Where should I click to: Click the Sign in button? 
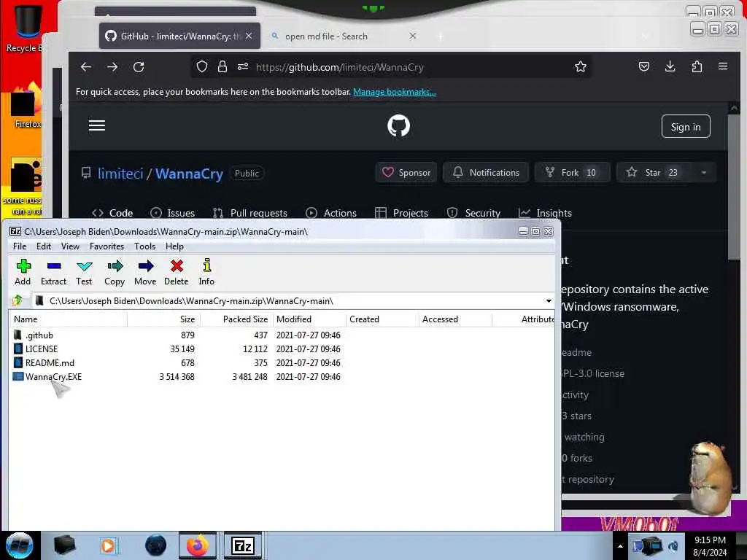point(686,127)
